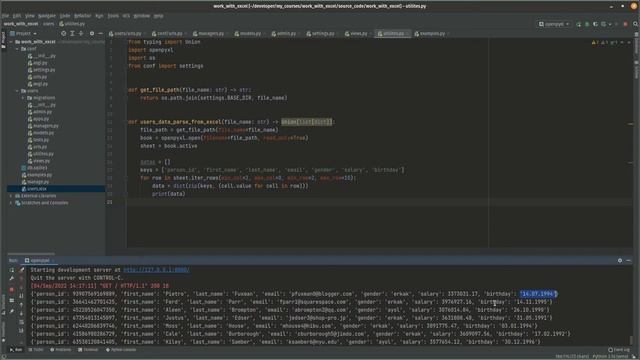Open Scratches and Consoles node
The image size is (640, 360).
[41, 202]
